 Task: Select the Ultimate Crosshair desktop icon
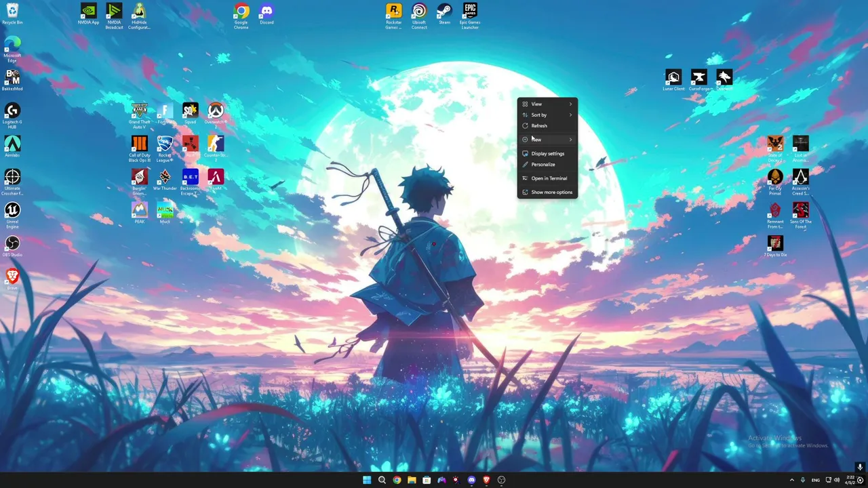tap(12, 182)
